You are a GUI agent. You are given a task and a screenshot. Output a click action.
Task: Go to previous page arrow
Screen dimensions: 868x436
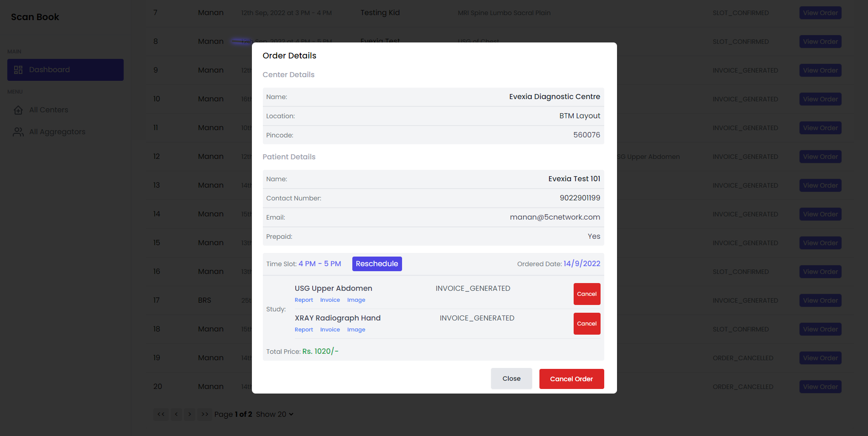(176, 414)
